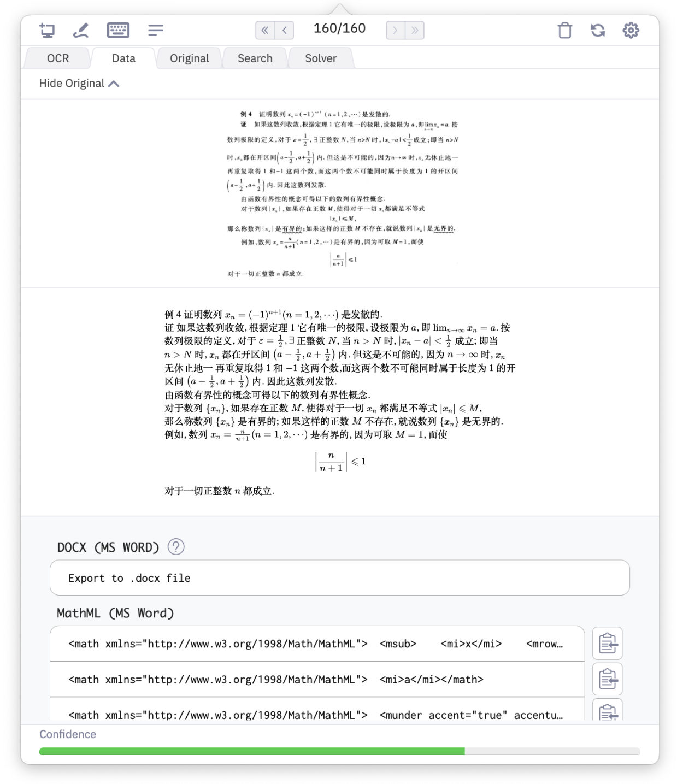Click the text lines list icon
This screenshot has width=677, height=784.
point(155,30)
